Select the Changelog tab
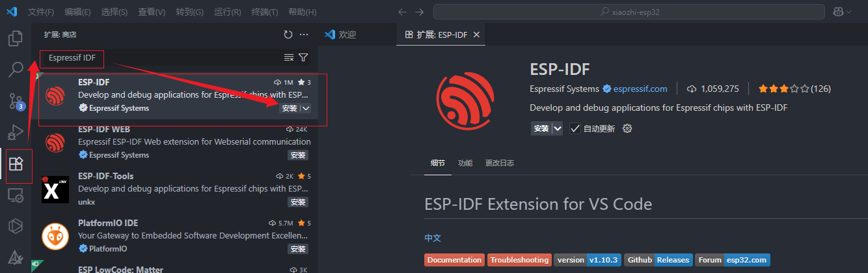Screen dimensions: 868x273 point(499,163)
